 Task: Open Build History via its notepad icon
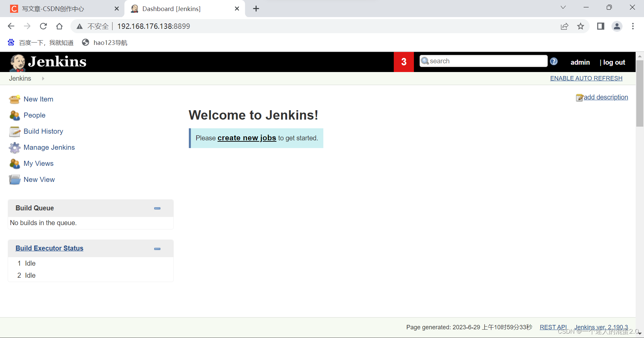pos(15,131)
